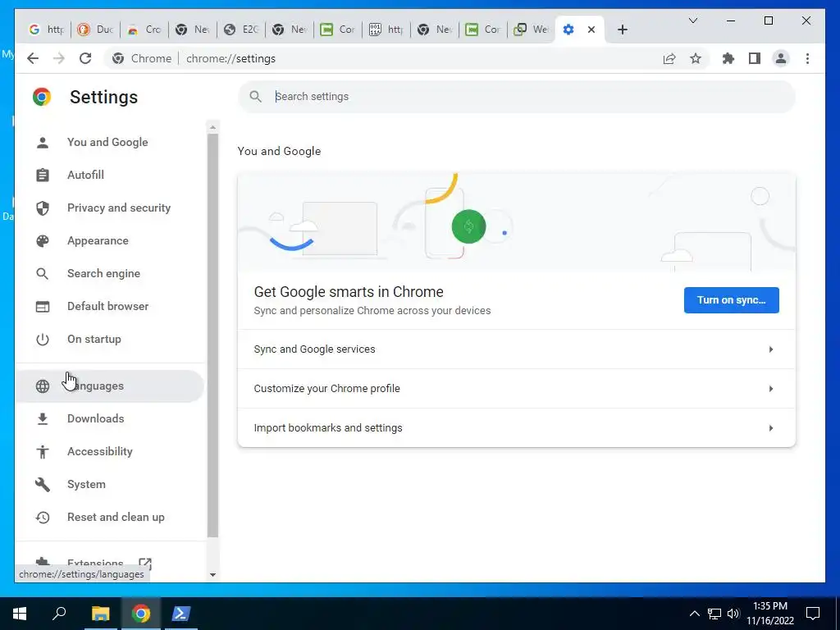
Task: Open PowerShell from taskbar
Action: tap(180, 614)
